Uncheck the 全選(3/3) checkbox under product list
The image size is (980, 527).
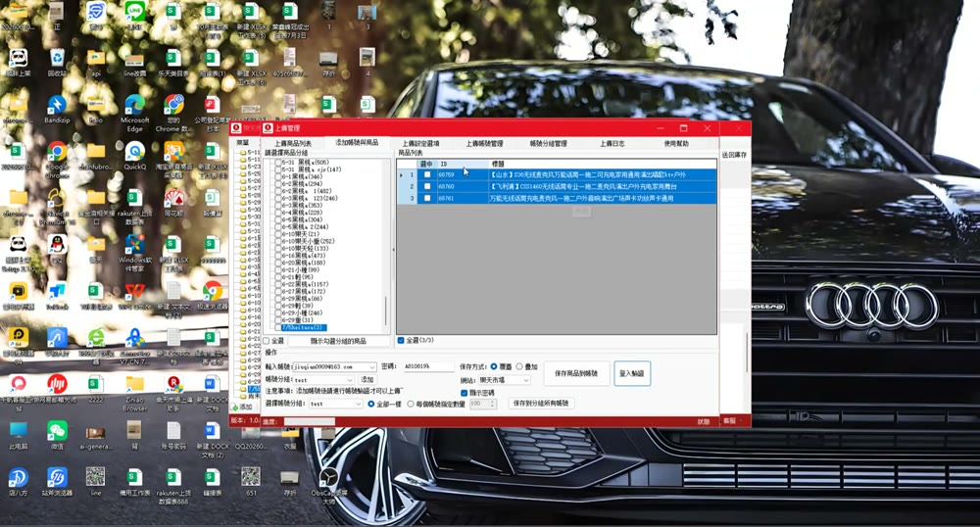(401, 340)
